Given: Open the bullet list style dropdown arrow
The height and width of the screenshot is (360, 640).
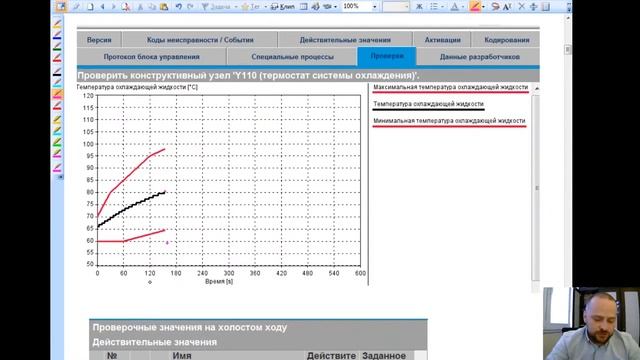Looking at the screenshot, I should [442, 7].
